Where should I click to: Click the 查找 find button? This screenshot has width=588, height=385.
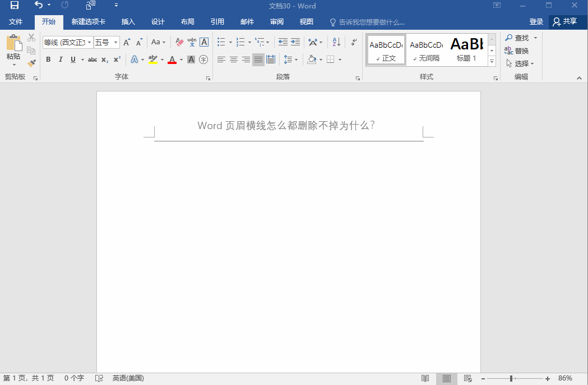[x=517, y=38]
